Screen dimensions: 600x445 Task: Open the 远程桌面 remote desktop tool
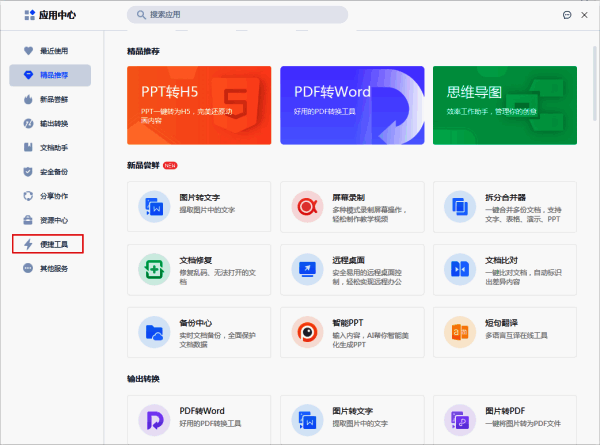tap(305, 269)
